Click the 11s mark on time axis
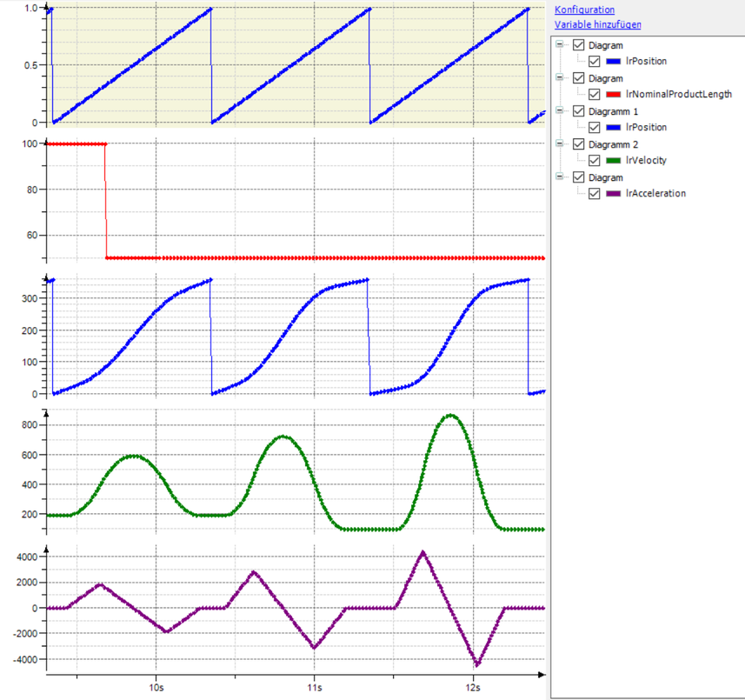This screenshot has height=700, width=745. coord(314,687)
